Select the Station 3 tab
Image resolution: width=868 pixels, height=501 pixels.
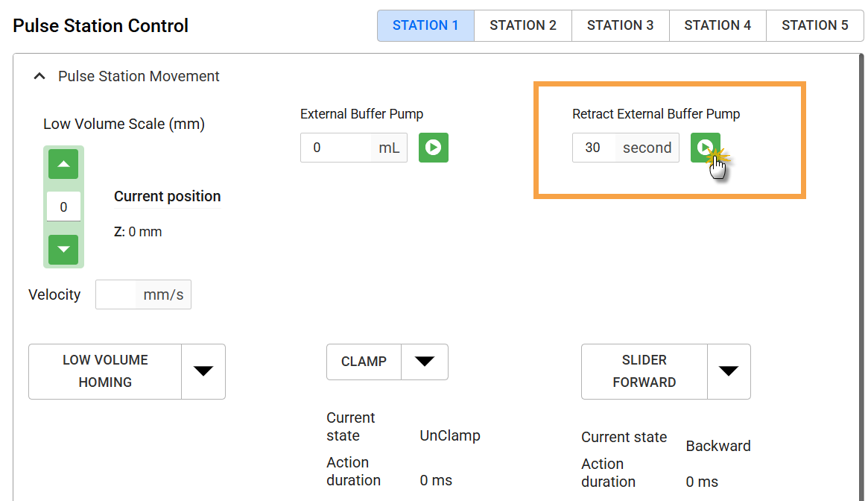click(620, 25)
